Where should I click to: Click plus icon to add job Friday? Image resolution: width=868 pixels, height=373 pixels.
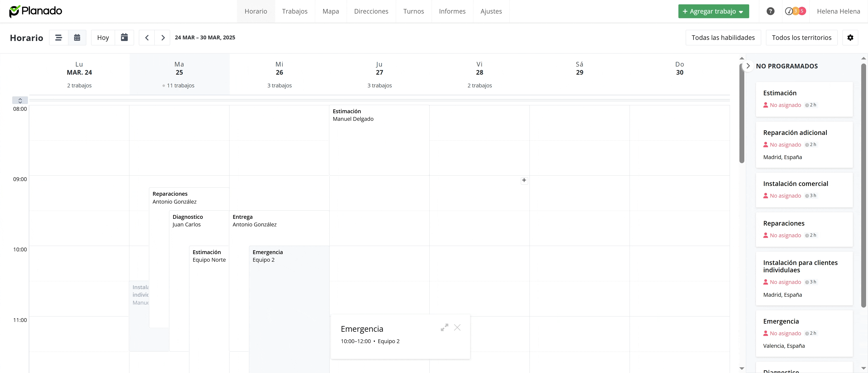click(524, 180)
